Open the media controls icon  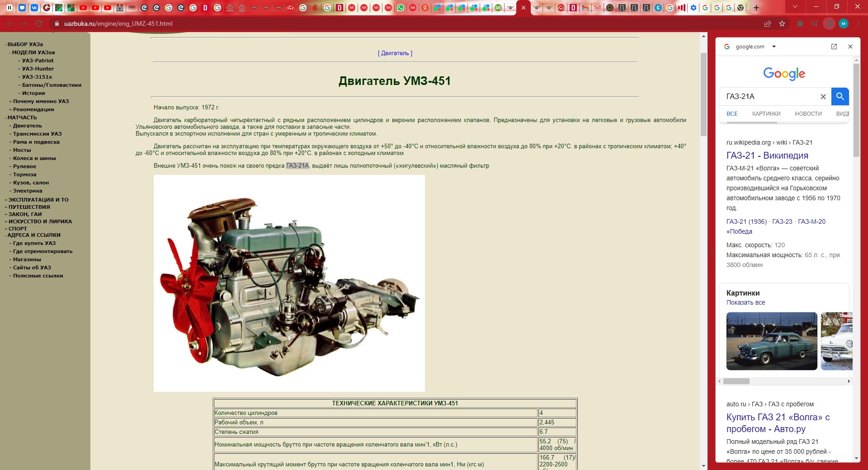point(814,23)
